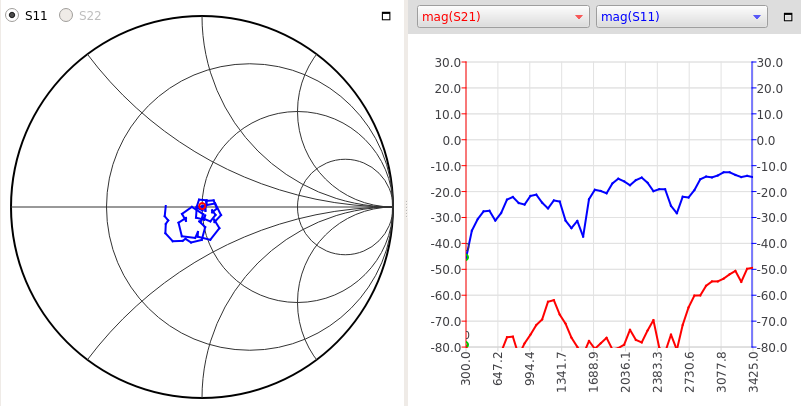Select the S11 radio button
801x406 pixels.
[x=12, y=16]
